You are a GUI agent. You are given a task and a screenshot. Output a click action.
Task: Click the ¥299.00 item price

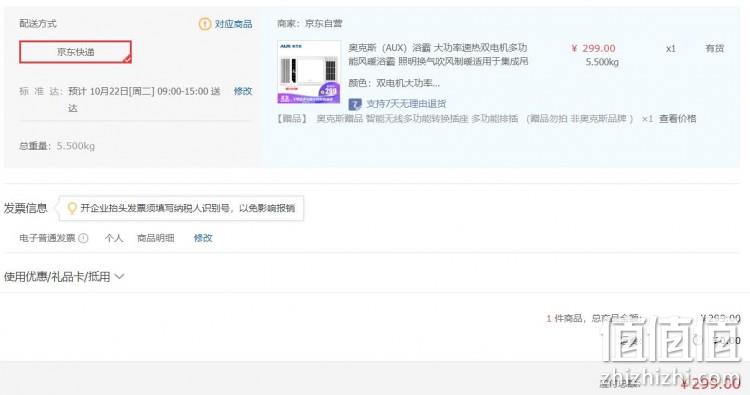[x=593, y=48]
